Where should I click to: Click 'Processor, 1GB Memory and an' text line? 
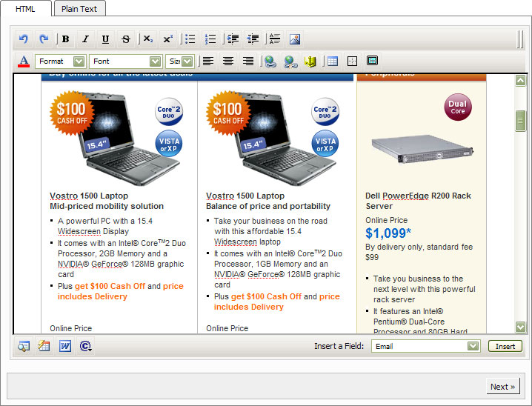[x=271, y=264]
